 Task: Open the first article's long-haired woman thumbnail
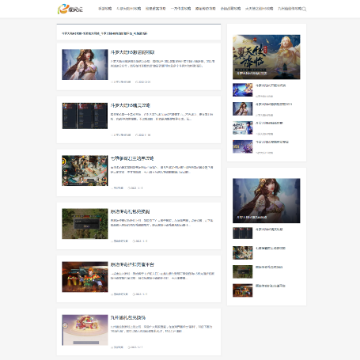pos(85,64)
